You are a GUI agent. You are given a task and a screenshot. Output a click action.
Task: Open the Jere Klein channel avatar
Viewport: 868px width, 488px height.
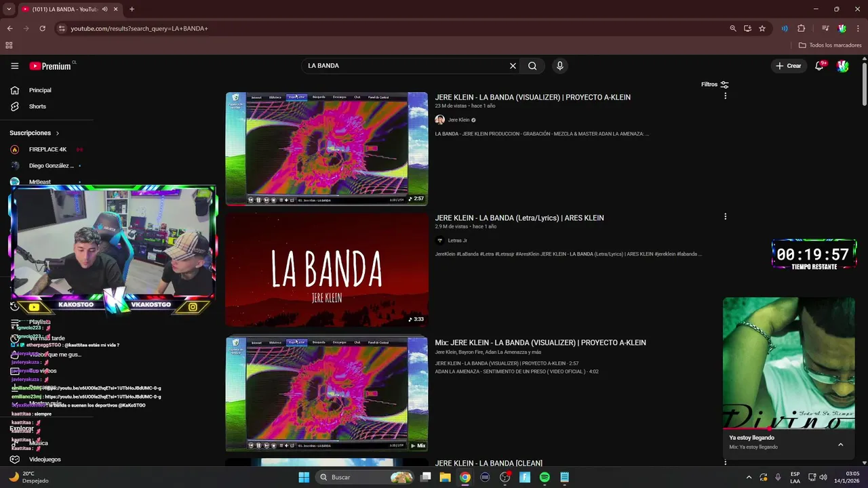(x=439, y=120)
